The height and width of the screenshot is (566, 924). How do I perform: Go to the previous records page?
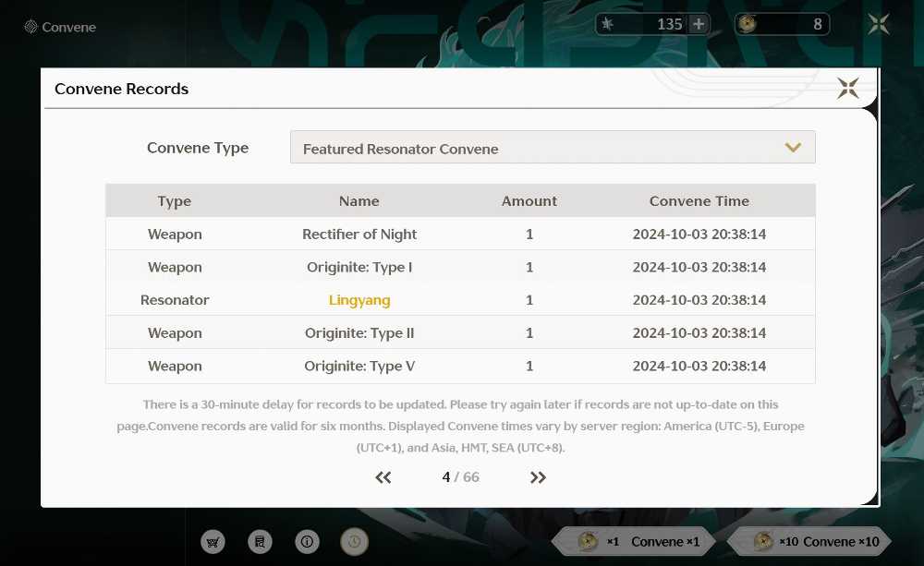click(x=383, y=477)
